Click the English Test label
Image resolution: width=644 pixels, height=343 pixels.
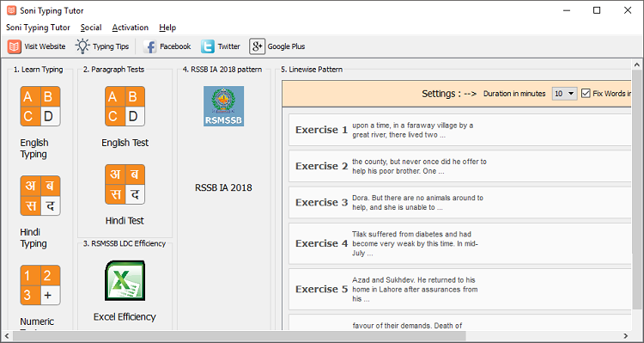(125, 143)
